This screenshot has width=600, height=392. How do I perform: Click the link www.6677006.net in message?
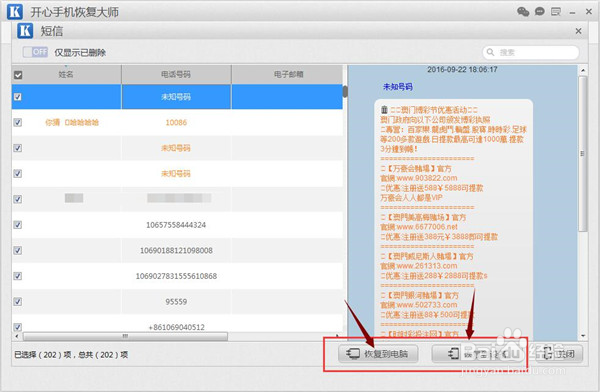(427, 227)
